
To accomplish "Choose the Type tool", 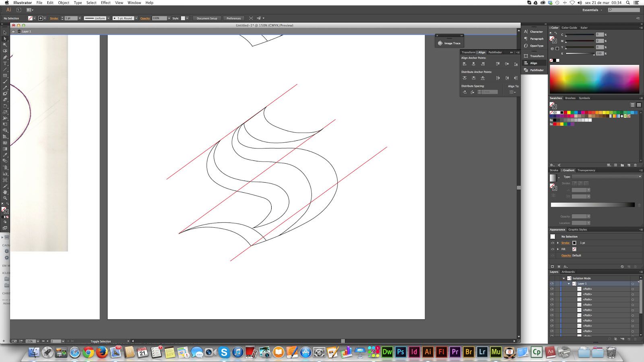I will 5,64.
